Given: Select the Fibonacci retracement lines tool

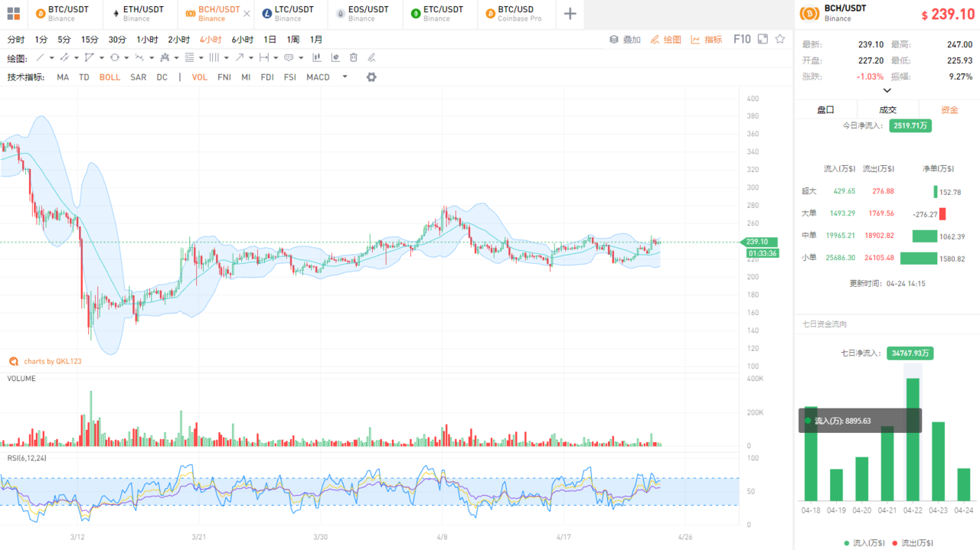Looking at the screenshot, I should coord(189,57).
